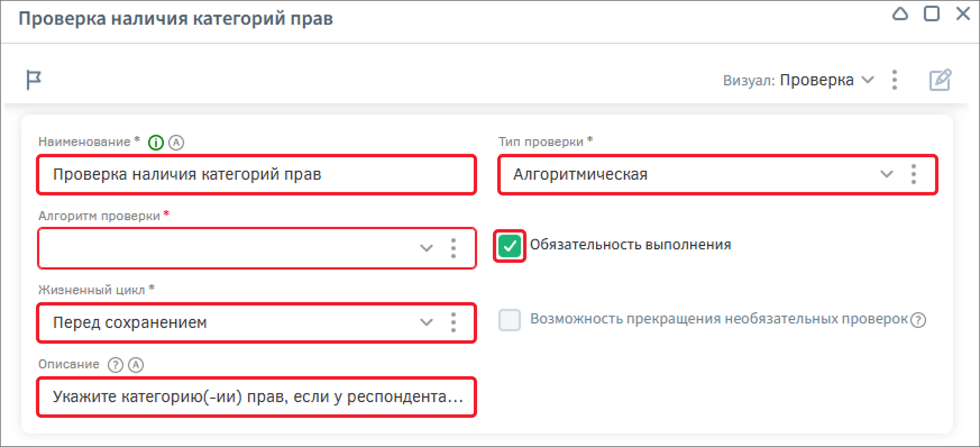Maximize the dialog window
980x447 pixels.
pyautogui.click(x=932, y=14)
